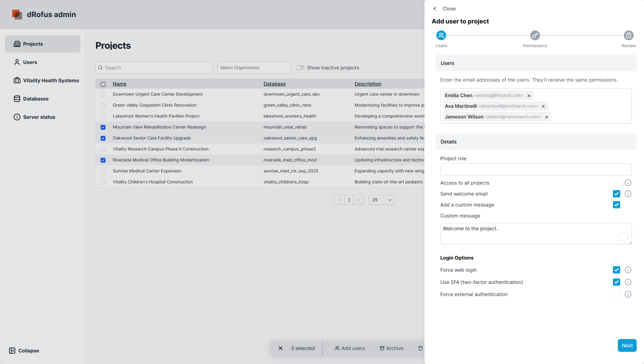Screen dimensions: 644x364
Task: Open the Projects sidebar section
Action: tap(43, 44)
